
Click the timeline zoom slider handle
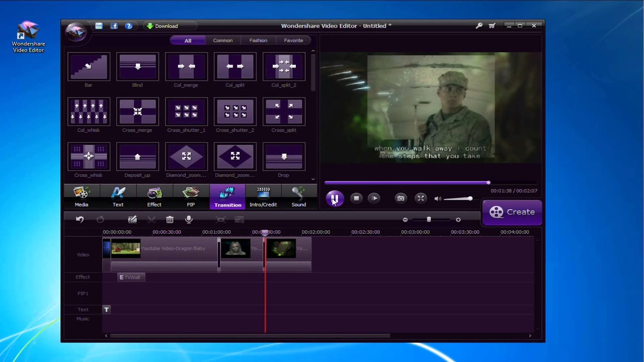(429, 220)
